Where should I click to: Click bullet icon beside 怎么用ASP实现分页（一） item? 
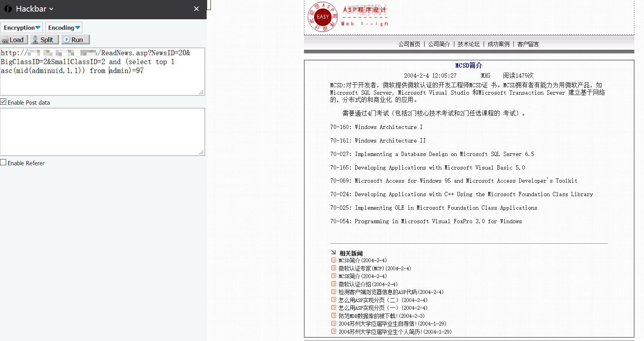point(334,308)
